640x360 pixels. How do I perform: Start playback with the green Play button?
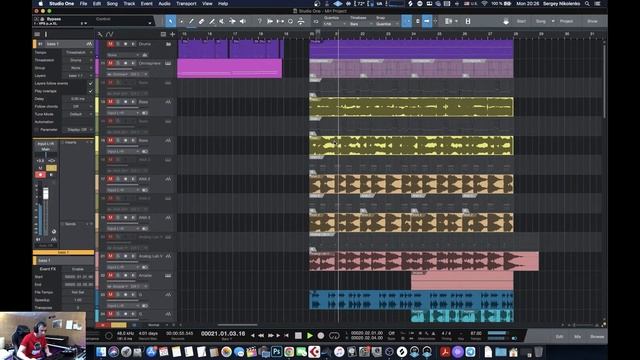(x=309, y=336)
